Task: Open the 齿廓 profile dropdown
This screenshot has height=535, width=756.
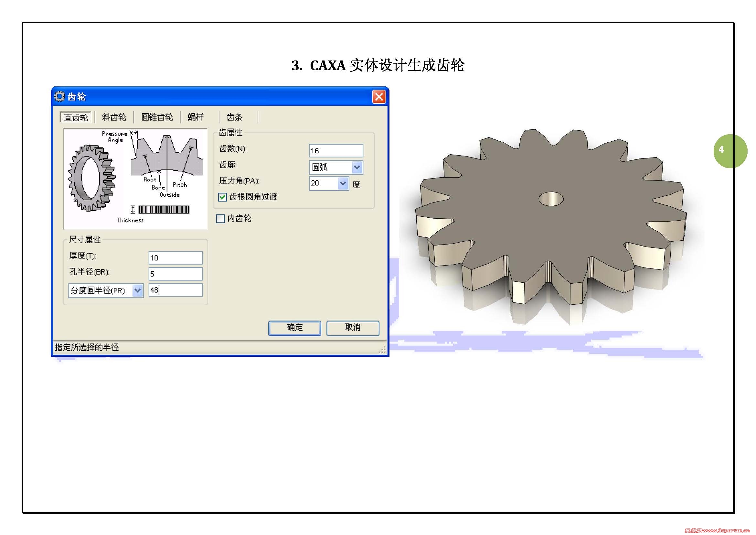Action: pos(357,167)
